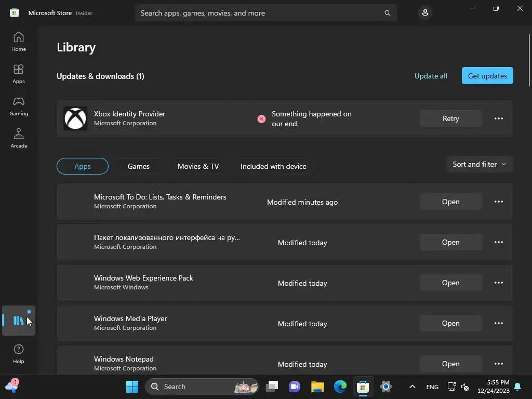Click the search magnifier icon
This screenshot has height=399, width=532.
(387, 13)
